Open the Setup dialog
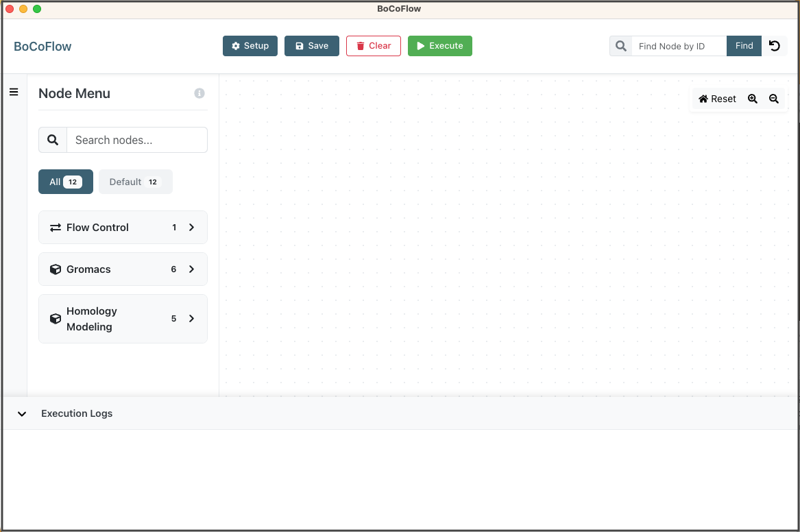The width and height of the screenshot is (800, 532). pyautogui.click(x=250, y=46)
